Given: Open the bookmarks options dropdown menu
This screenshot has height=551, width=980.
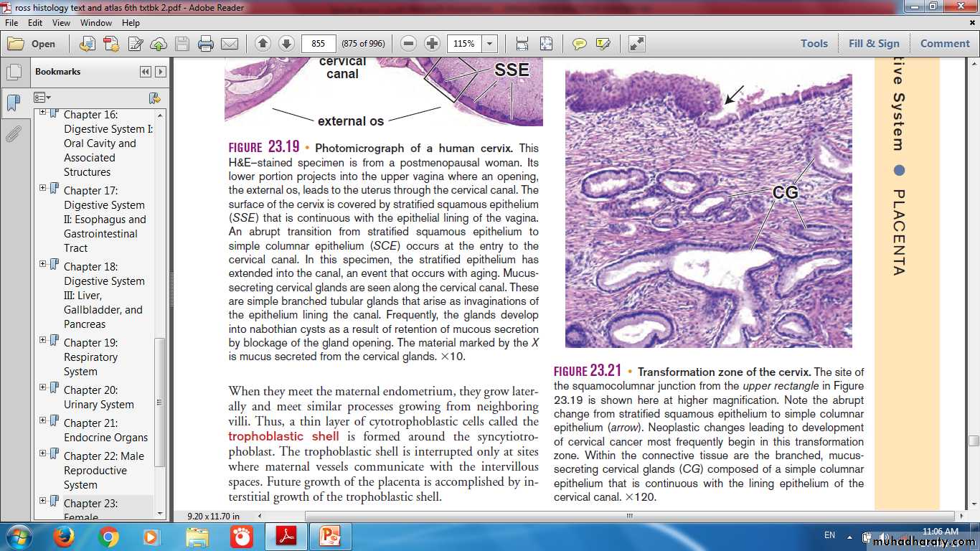Looking at the screenshot, I should pyautogui.click(x=42, y=98).
